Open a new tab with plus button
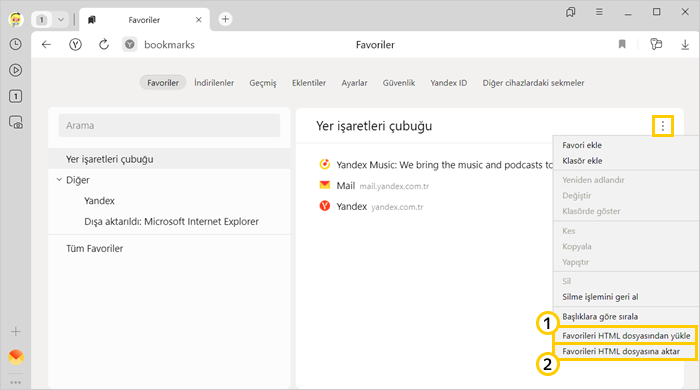The height and width of the screenshot is (390, 700). click(225, 19)
